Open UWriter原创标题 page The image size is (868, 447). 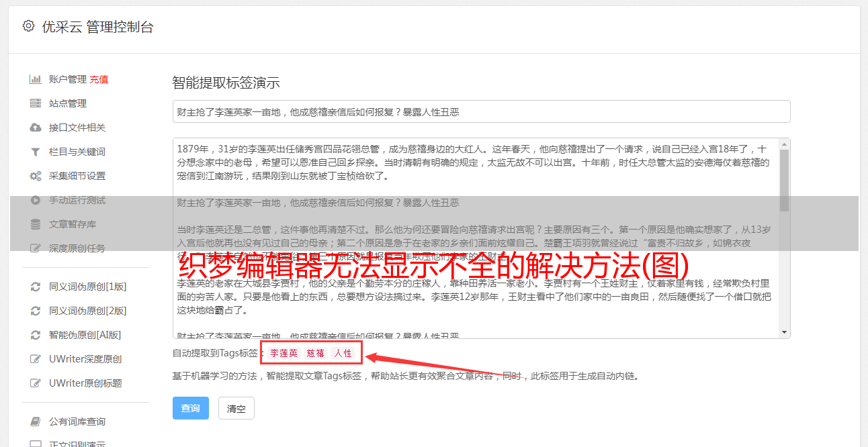coord(85,383)
